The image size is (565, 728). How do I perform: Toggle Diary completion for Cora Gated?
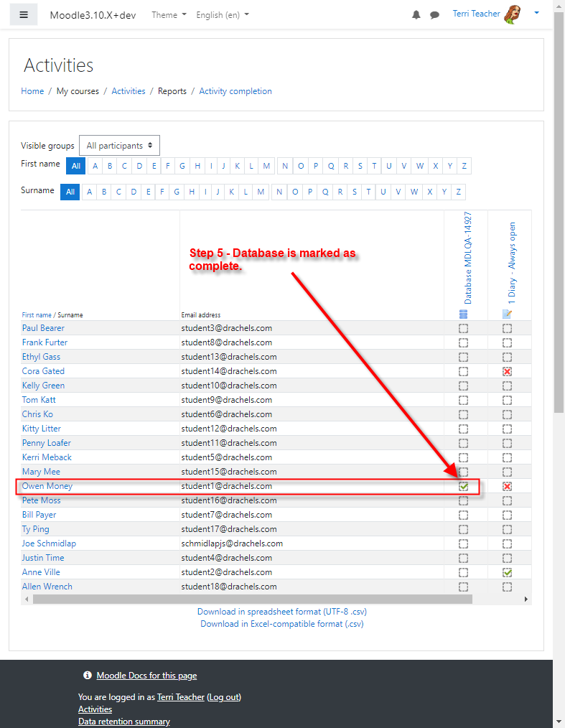click(508, 371)
